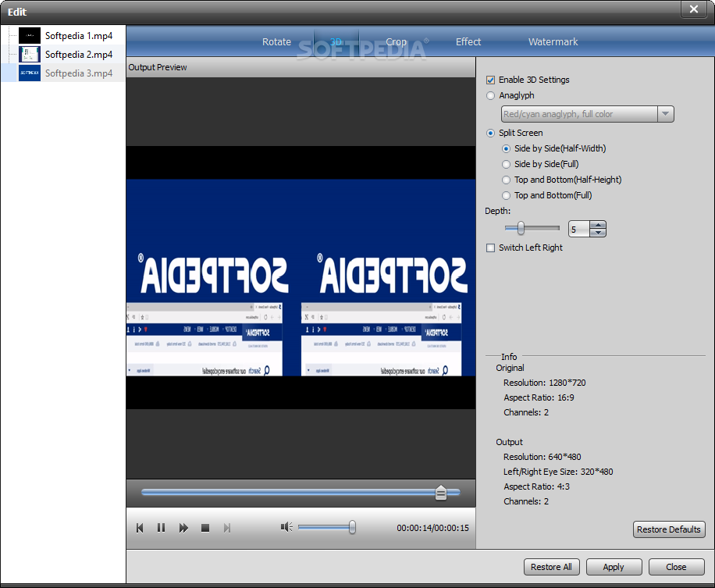The width and height of the screenshot is (715, 588).
Task: Pause the video preview
Action: coord(161,528)
